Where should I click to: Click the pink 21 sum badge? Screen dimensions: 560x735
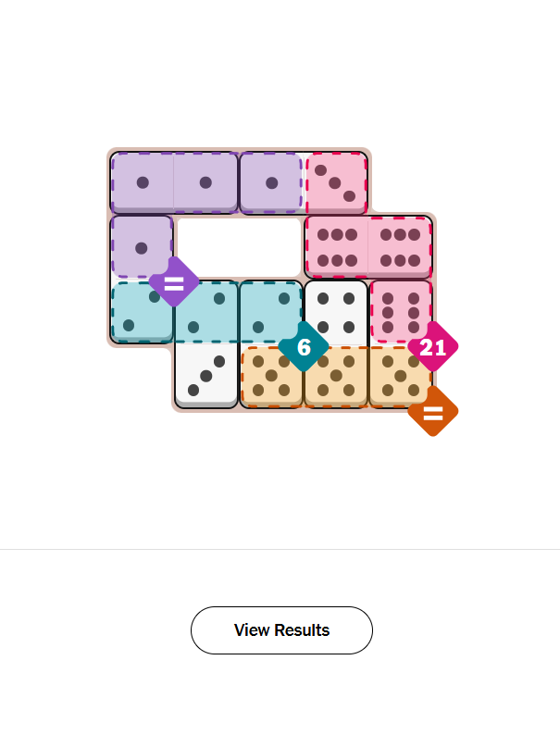[432, 347]
